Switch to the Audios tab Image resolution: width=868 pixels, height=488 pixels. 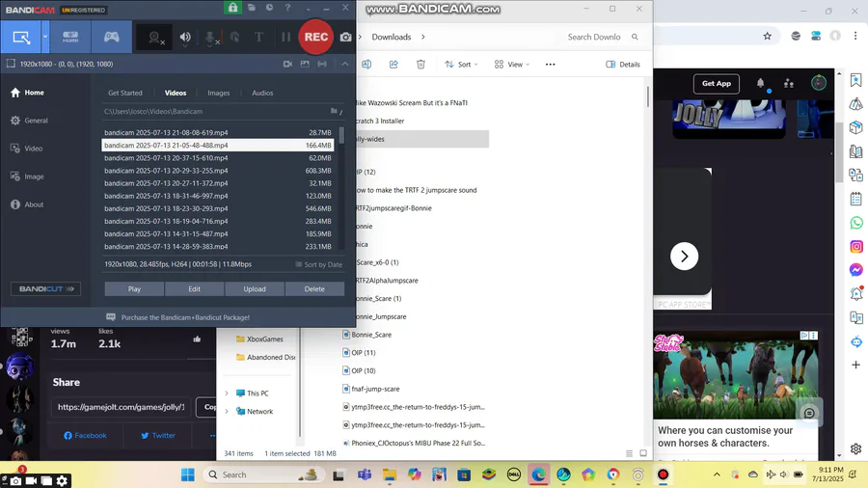pos(262,93)
